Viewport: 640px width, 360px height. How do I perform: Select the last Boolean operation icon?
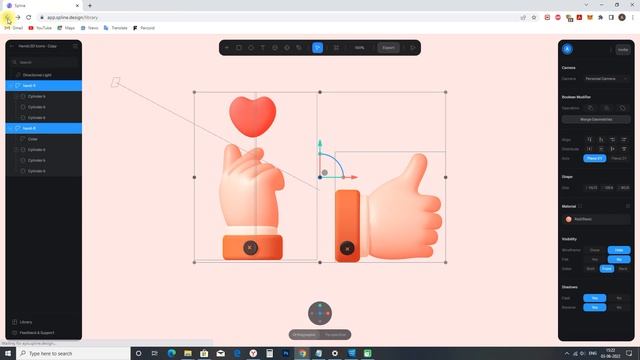622,108
